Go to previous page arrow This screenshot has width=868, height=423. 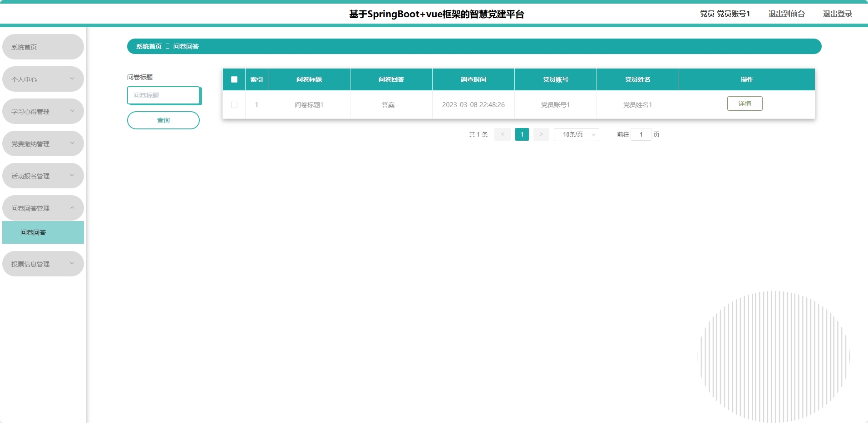tap(503, 134)
